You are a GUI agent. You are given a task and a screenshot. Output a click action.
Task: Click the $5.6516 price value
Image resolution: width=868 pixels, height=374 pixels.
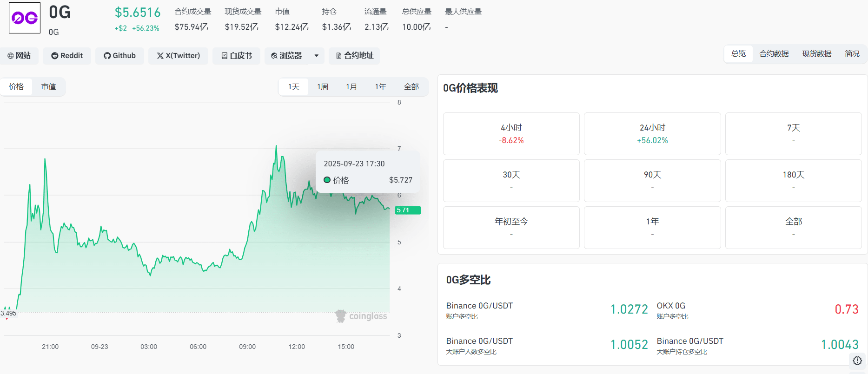(138, 13)
